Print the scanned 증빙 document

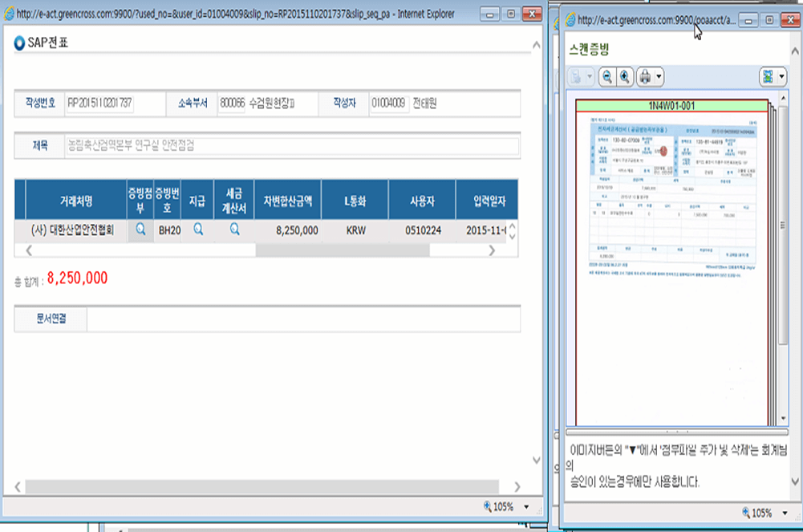pos(646,76)
